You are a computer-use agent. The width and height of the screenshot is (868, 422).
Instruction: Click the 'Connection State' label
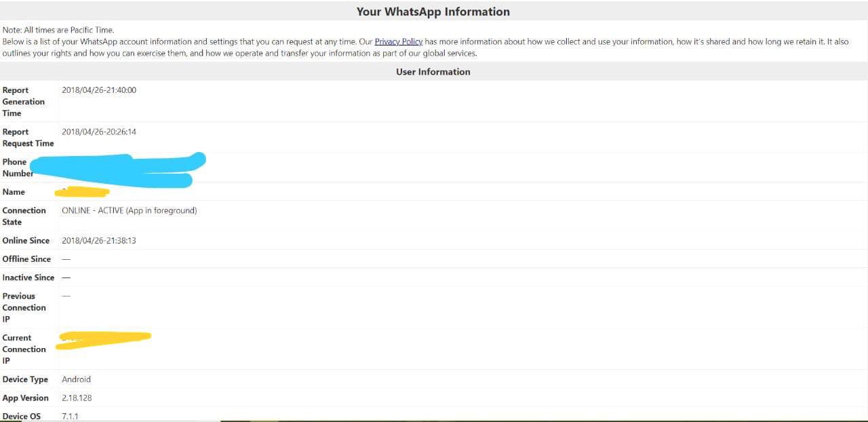click(x=24, y=216)
